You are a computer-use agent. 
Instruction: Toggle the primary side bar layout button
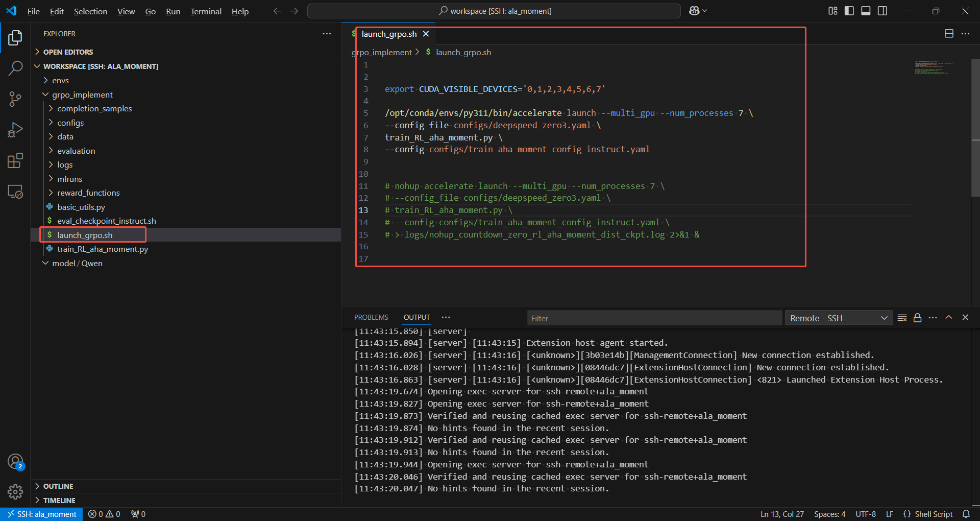[849, 11]
